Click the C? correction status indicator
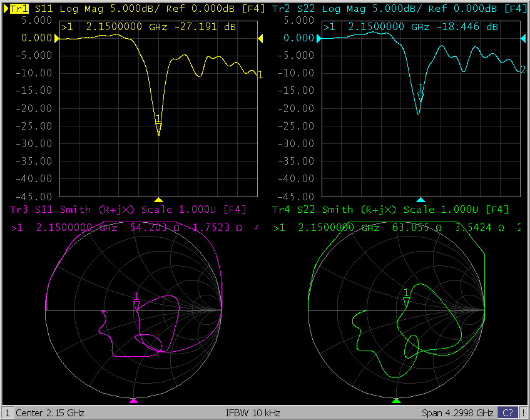Screen dimensions: 530x420 [507, 413]
